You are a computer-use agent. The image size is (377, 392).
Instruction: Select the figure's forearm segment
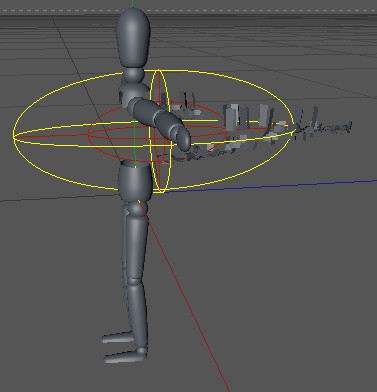pos(169,124)
